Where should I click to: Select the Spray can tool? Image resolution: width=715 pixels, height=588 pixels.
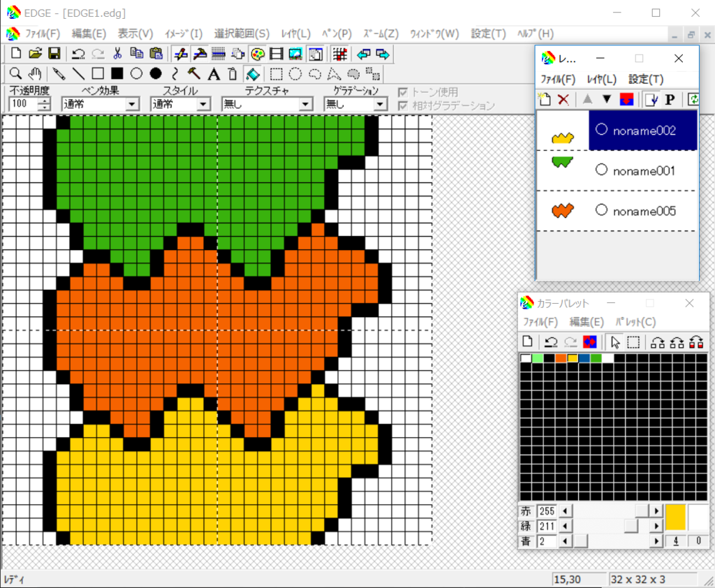[233, 73]
